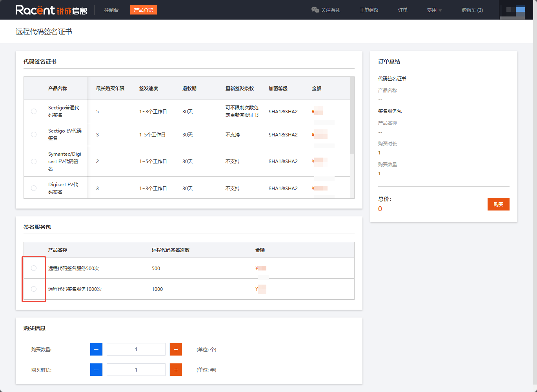Decrease purchase duration with minus button
The width and height of the screenshot is (537, 392).
(x=96, y=370)
